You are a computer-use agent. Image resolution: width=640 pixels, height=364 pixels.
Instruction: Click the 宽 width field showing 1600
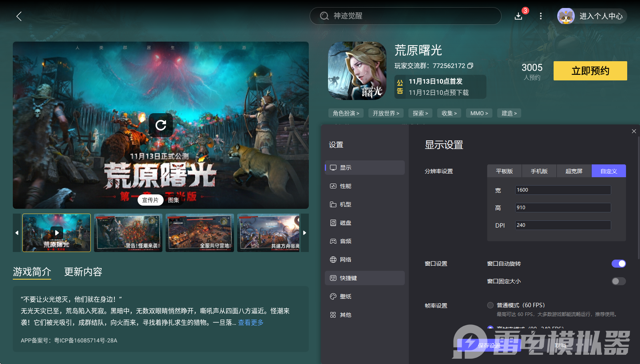pos(563,190)
